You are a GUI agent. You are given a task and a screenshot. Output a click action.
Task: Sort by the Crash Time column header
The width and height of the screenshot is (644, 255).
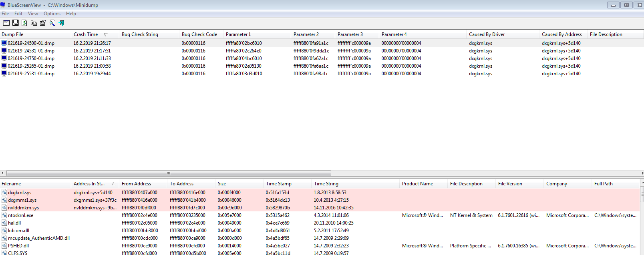[x=95, y=34]
